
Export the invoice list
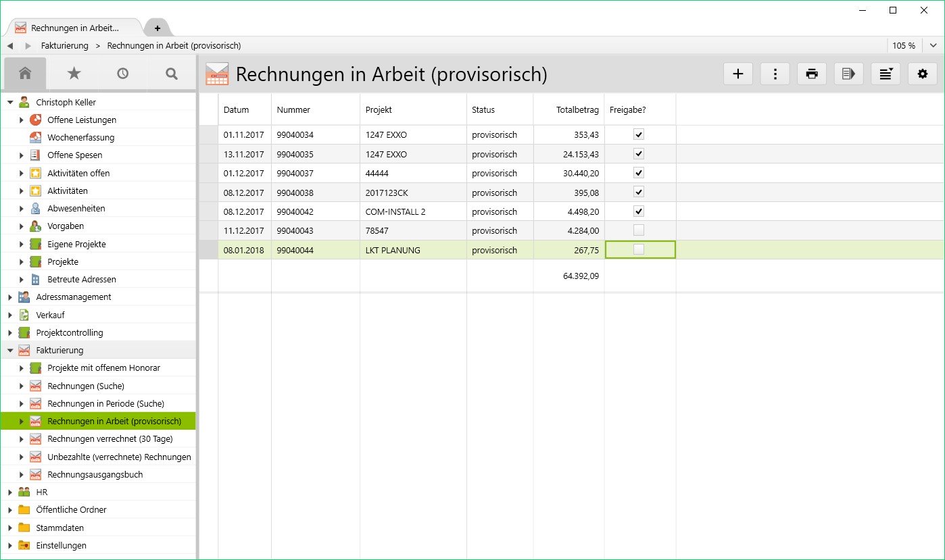click(848, 74)
